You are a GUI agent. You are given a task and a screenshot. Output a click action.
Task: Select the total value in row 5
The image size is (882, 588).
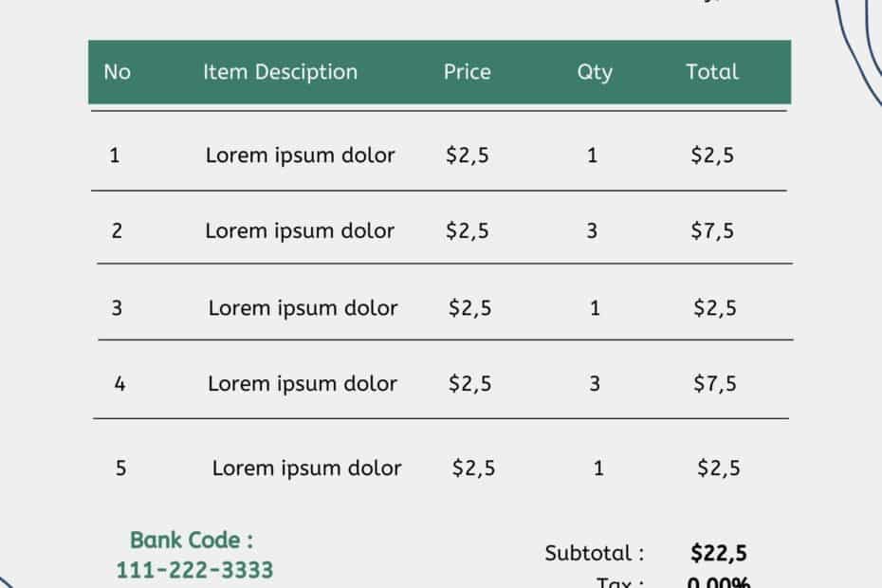719,468
